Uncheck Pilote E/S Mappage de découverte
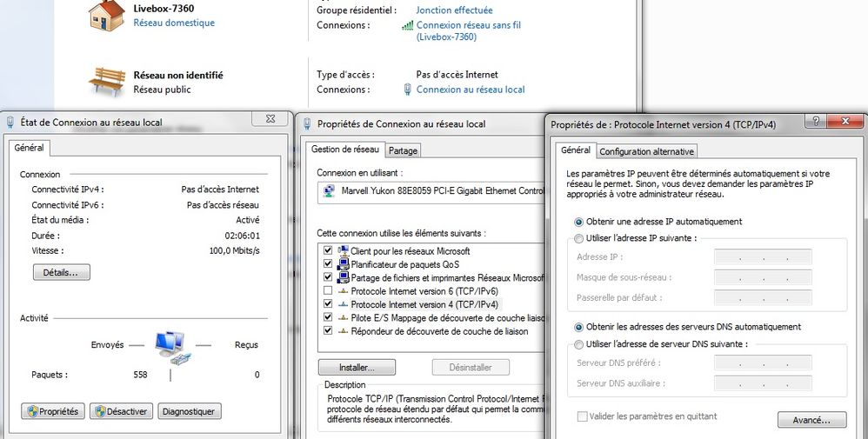This screenshot has height=439, width=868. [328, 318]
